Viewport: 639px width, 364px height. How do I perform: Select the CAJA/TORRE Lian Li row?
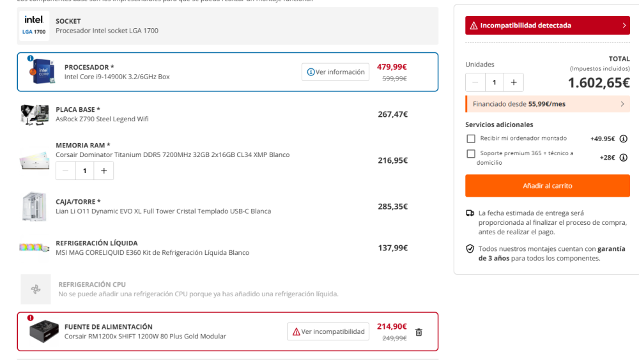(227, 206)
